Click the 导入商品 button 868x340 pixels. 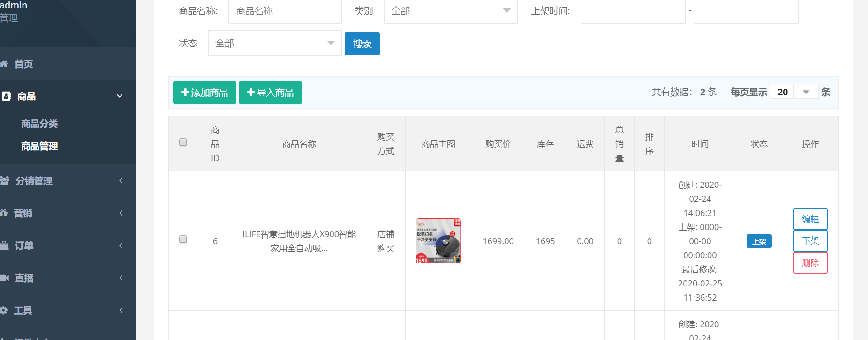click(x=270, y=93)
